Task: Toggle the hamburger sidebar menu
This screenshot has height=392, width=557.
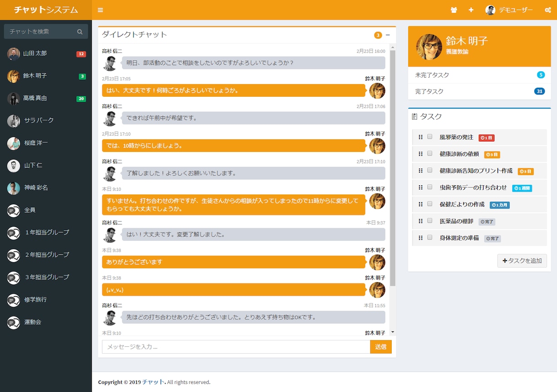Action: (100, 10)
